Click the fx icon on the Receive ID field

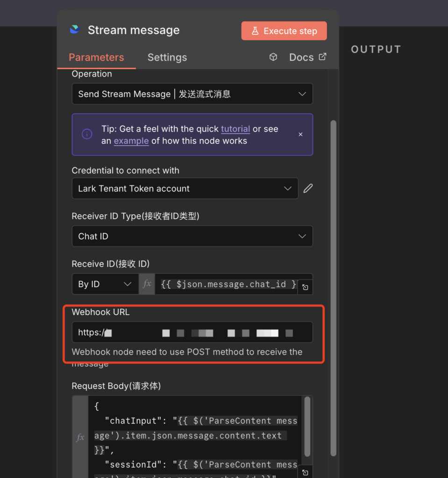tap(147, 284)
